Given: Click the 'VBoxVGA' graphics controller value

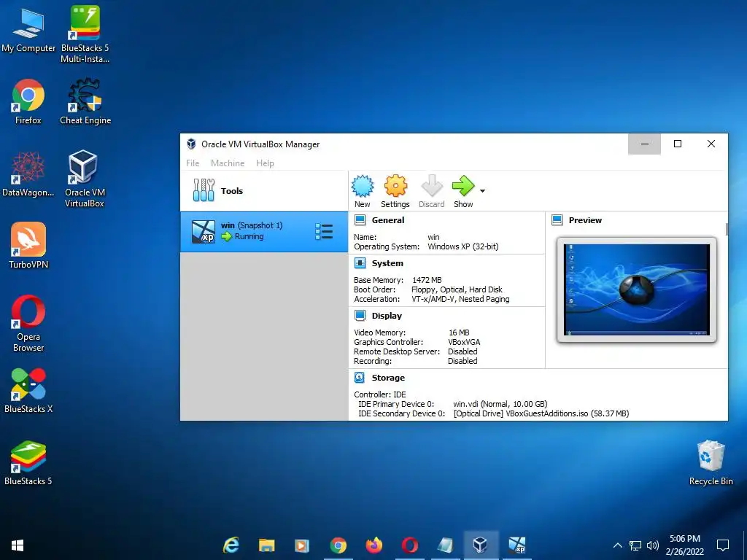Looking at the screenshot, I should tap(464, 342).
